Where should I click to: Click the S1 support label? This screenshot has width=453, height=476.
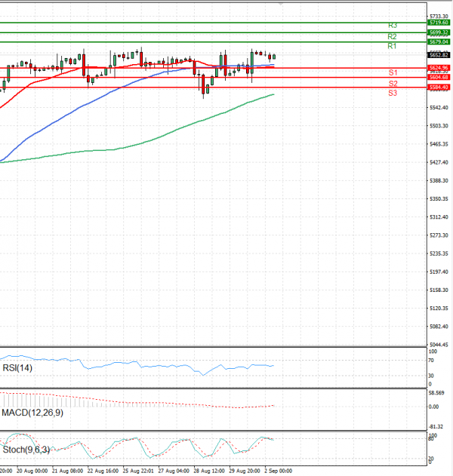pyautogui.click(x=393, y=73)
